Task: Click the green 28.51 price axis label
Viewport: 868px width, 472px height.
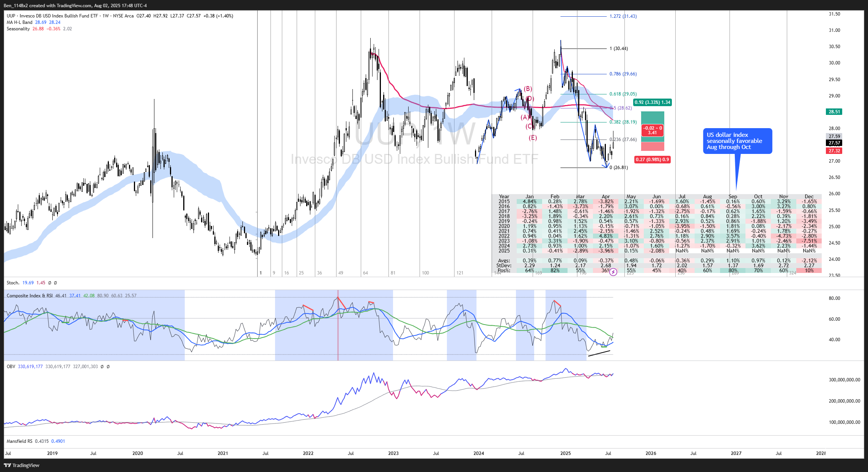Action: tap(834, 112)
